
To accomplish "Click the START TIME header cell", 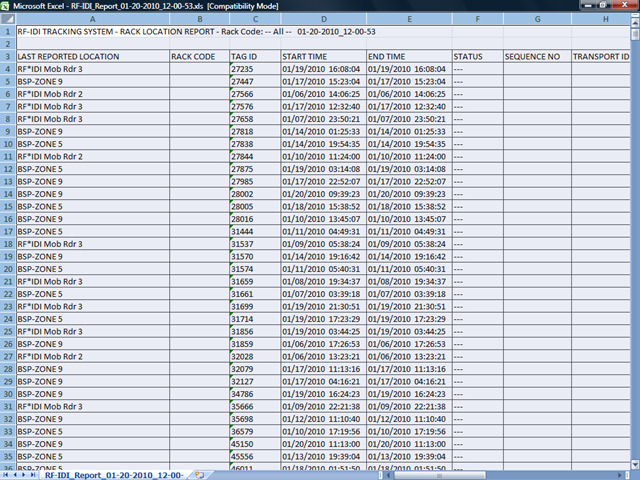I will tap(324, 56).
